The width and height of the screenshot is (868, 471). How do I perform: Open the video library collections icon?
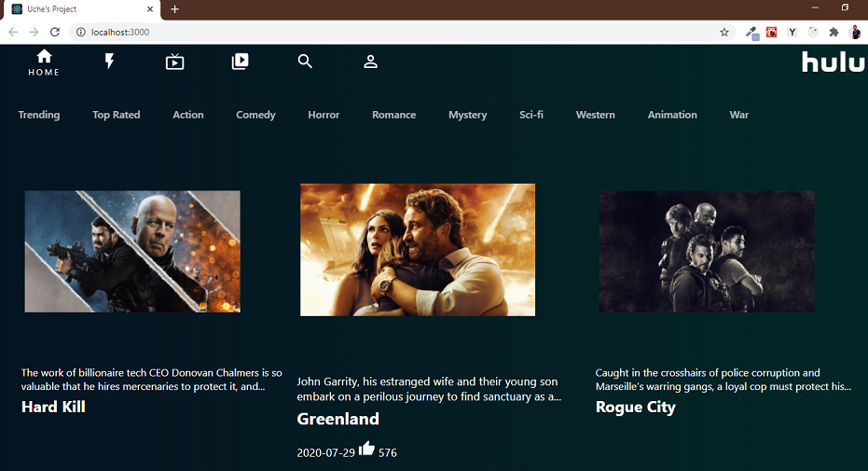click(240, 62)
